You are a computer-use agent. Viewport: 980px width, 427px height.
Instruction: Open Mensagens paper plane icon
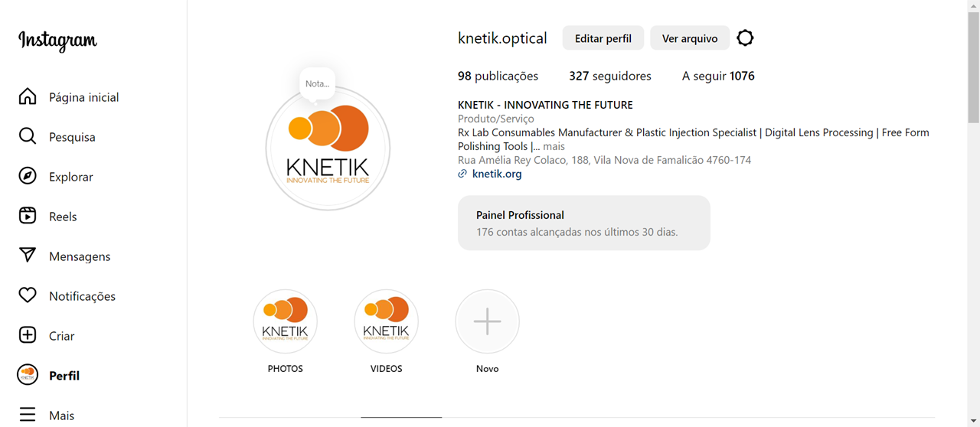coord(28,256)
